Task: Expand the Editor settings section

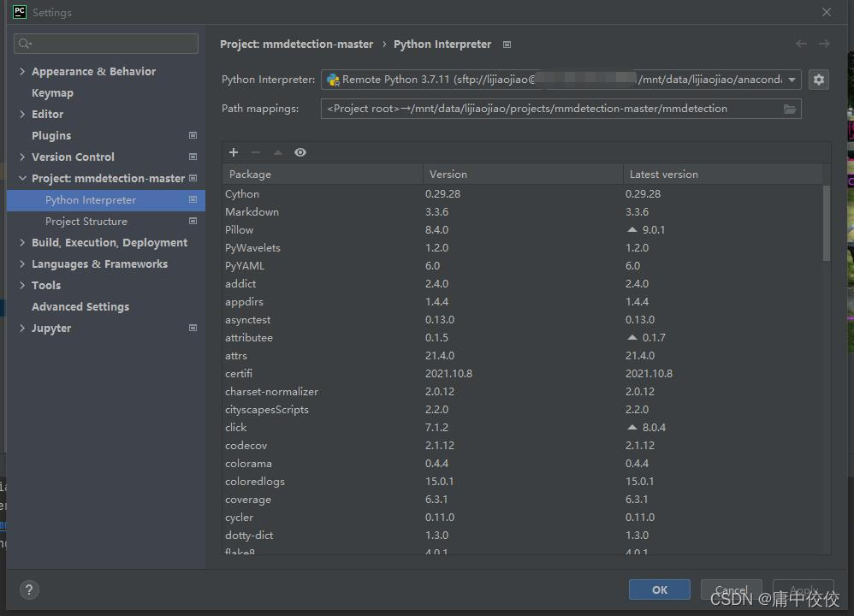Action: tap(22, 114)
